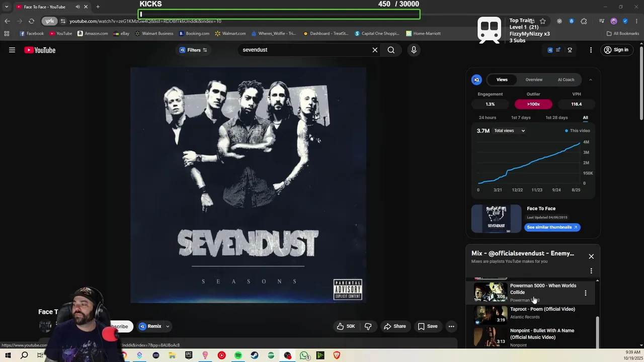Dislike the video
Screen dimensions: 644x362
[368, 326]
